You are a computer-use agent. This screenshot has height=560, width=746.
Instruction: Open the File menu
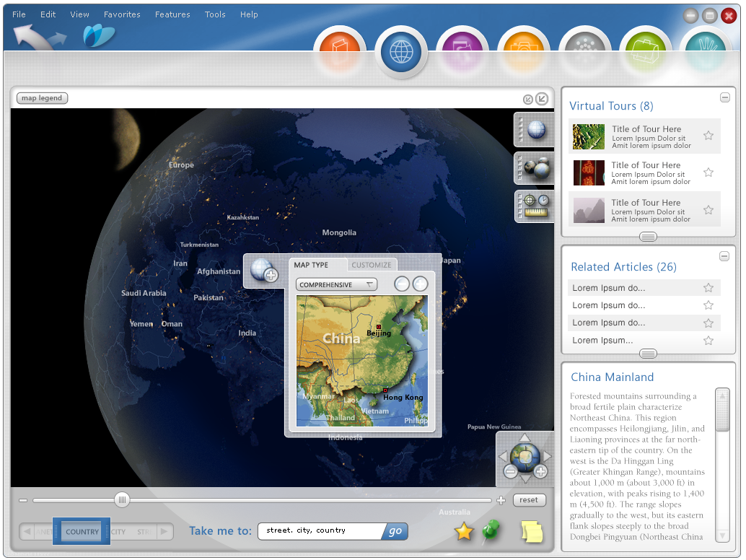pyautogui.click(x=19, y=14)
